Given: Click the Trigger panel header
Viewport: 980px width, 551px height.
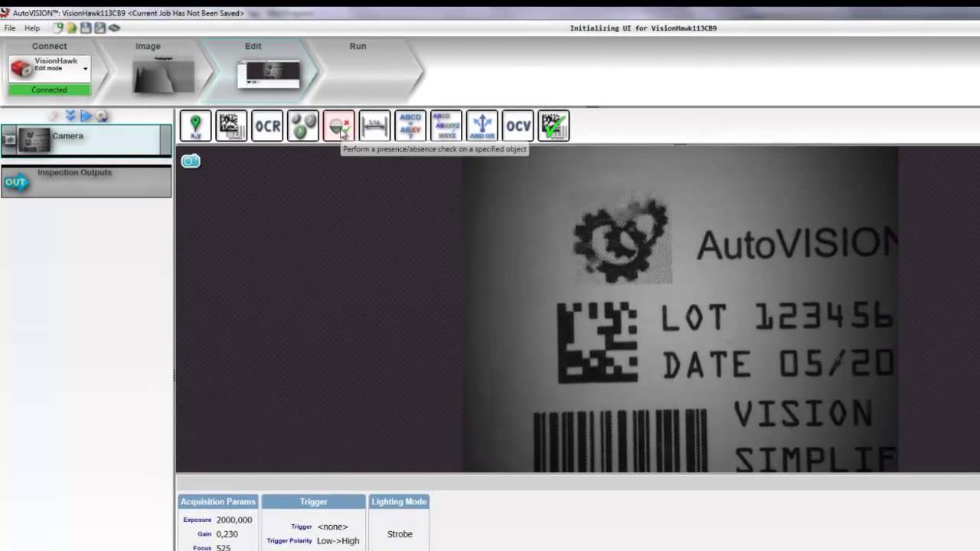Looking at the screenshot, I should click(313, 501).
